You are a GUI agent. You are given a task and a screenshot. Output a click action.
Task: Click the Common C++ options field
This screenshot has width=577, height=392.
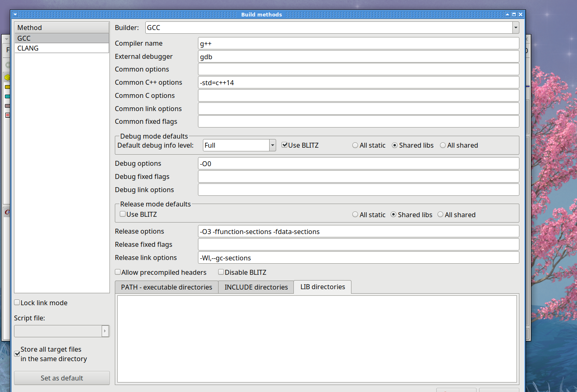tap(358, 83)
